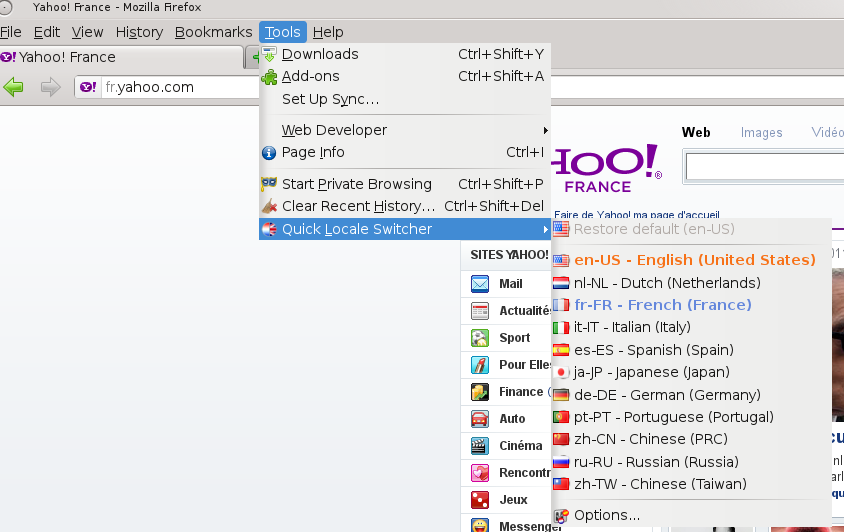
Task: Click the Auto car icon
Action: pyautogui.click(x=480, y=419)
